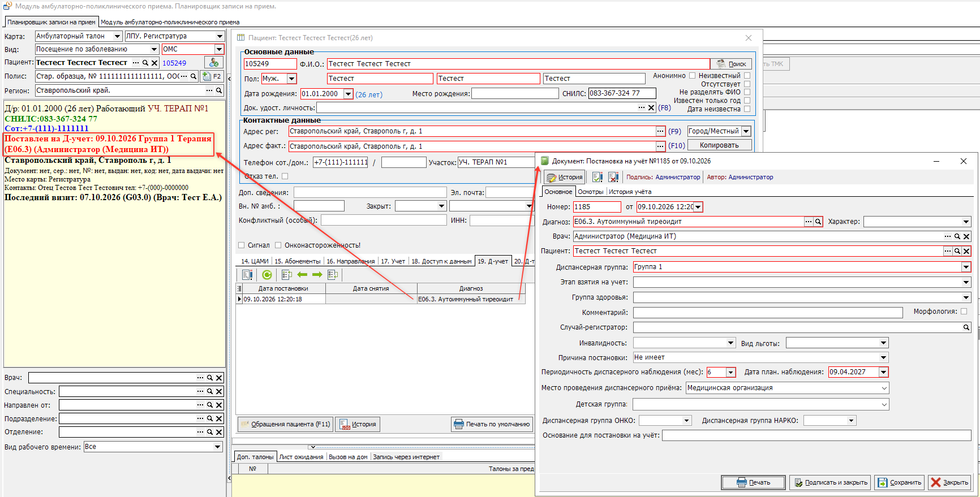Switch to the Осмотры tab
The image size is (980, 497).
(x=591, y=192)
